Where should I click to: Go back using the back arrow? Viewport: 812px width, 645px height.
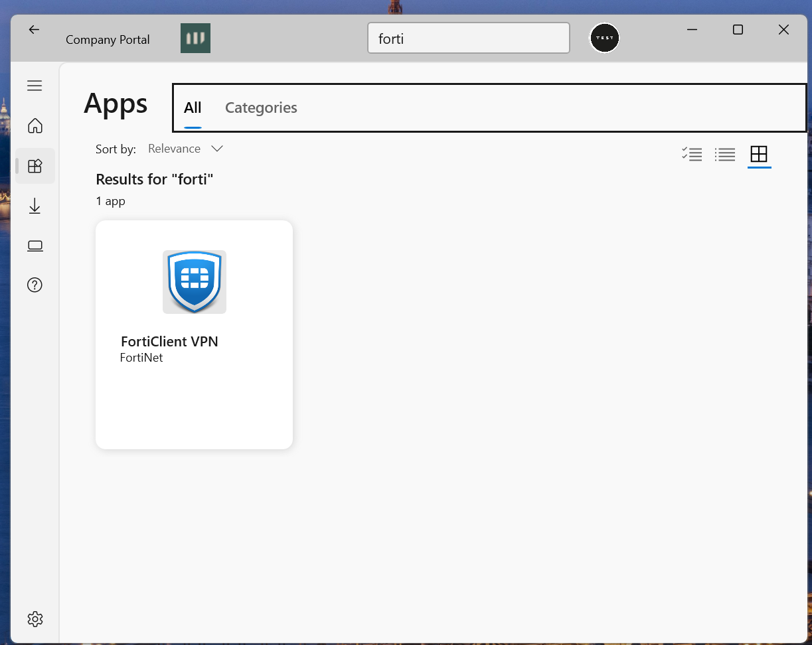(34, 30)
